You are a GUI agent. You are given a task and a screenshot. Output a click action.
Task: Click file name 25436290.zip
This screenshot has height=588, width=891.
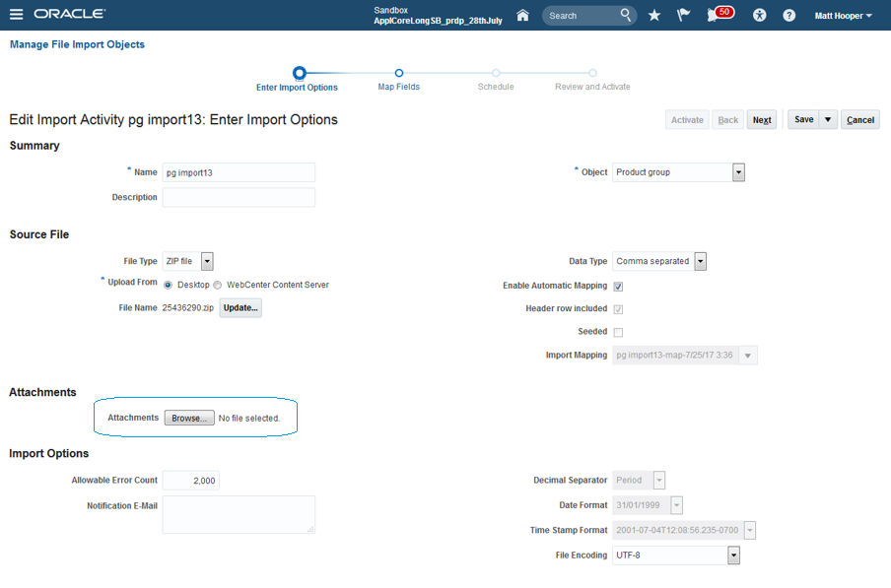(188, 308)
